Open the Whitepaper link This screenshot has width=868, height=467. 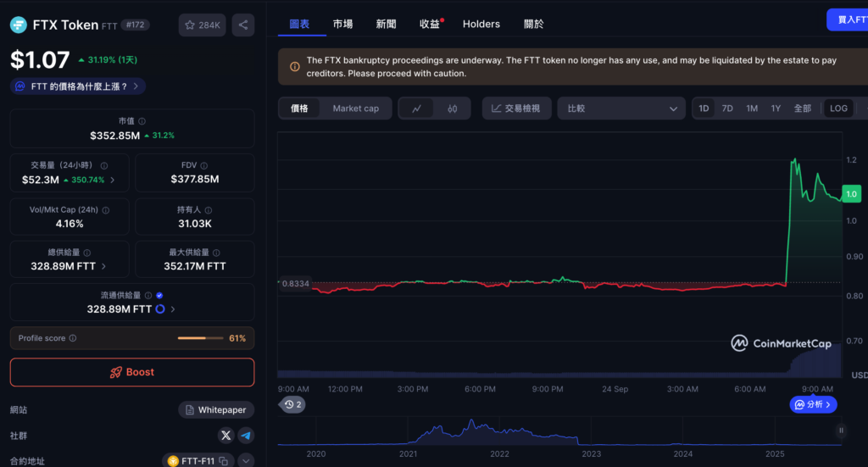215,410
